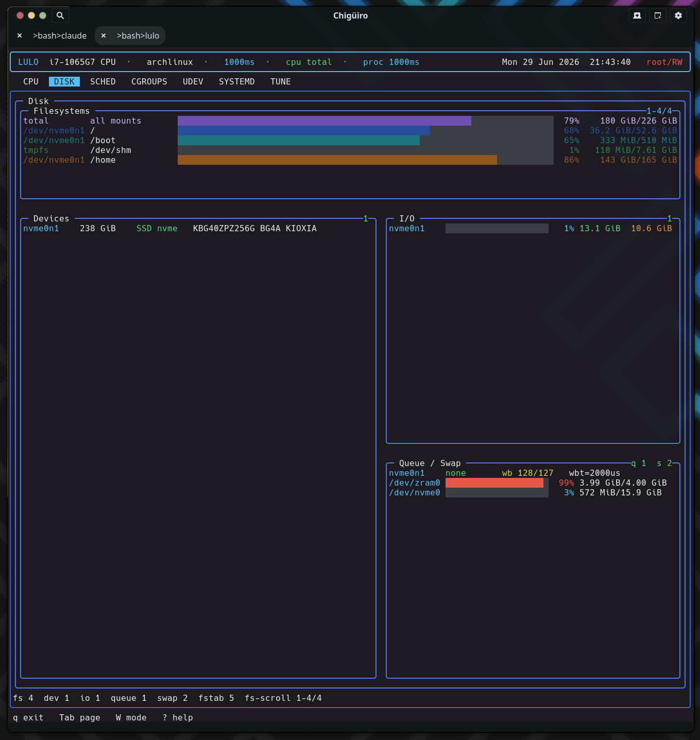This screenshot has width=700, height=740.
Task: Click the red /dev/zram0 swap bar
Action: (494, 483)
